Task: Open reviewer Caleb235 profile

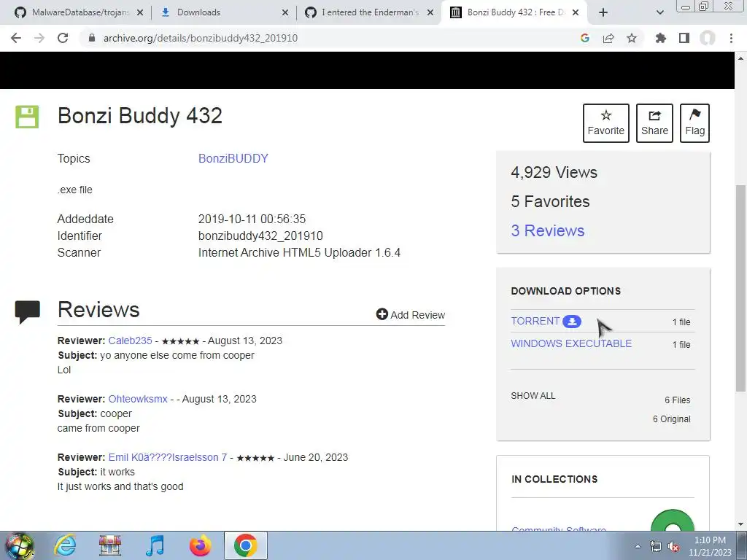Action: pos(130,341)
